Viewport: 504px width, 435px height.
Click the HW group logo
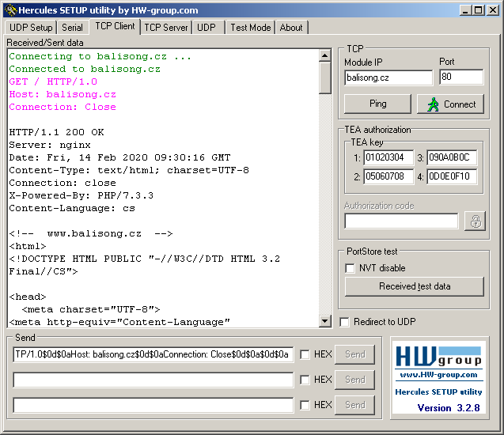[439, 357]
